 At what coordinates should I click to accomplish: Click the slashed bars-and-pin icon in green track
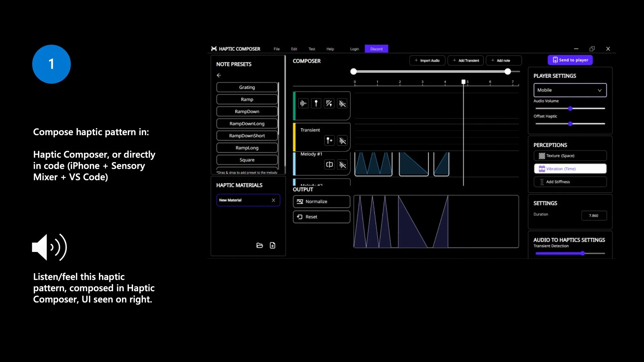(329, 103)
